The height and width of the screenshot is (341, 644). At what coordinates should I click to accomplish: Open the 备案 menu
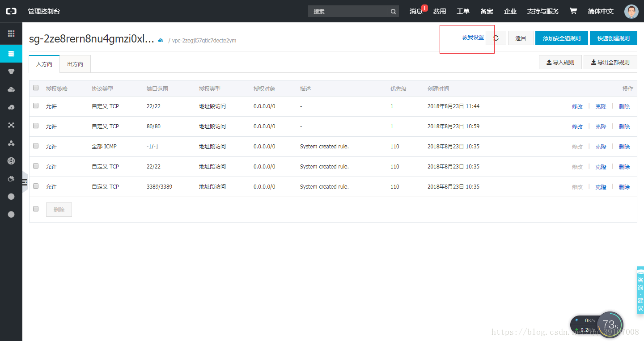point(487,11)
